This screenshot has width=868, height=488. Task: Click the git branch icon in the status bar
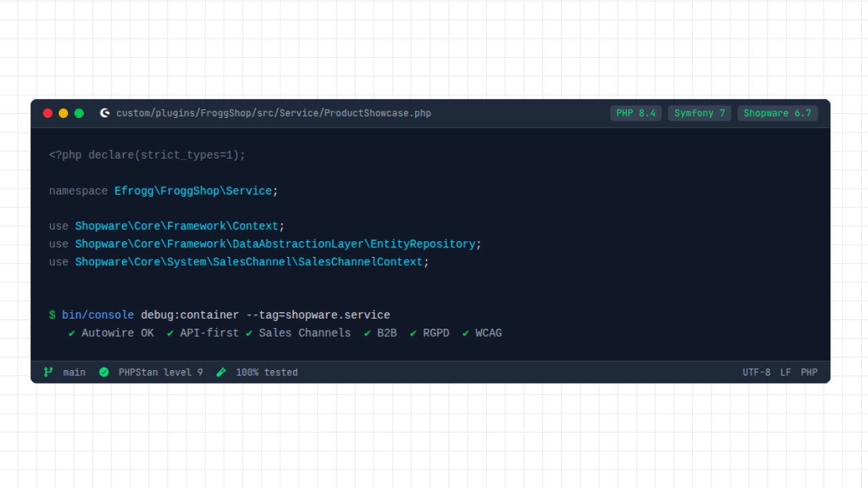(x=47, y=371)
